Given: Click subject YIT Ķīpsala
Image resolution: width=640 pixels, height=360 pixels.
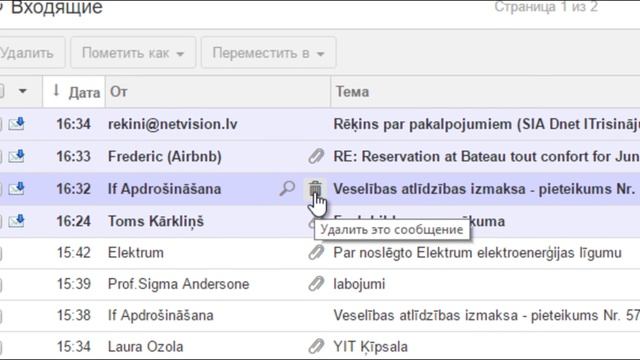Looking at the screenshot, I should point(371,347).
